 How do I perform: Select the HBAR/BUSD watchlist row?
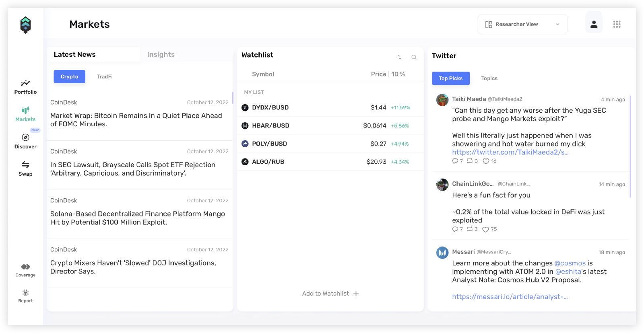pyautogui.click(x=330, y=125)
